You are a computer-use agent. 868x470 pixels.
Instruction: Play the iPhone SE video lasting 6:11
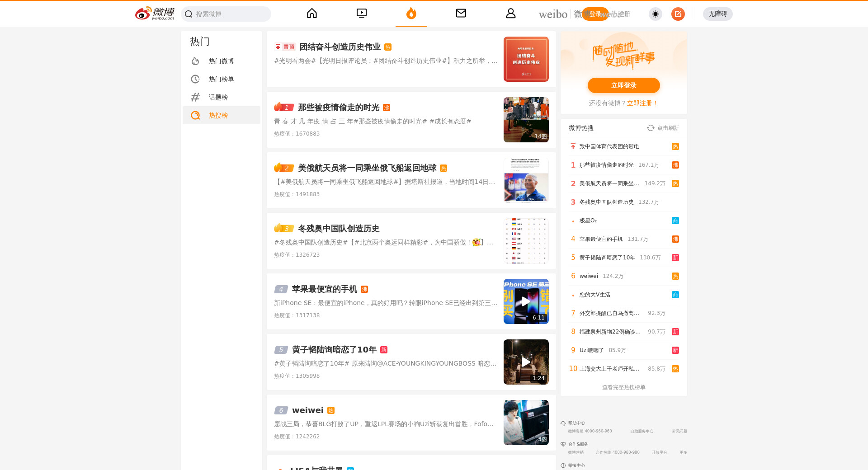coord(526,301)
